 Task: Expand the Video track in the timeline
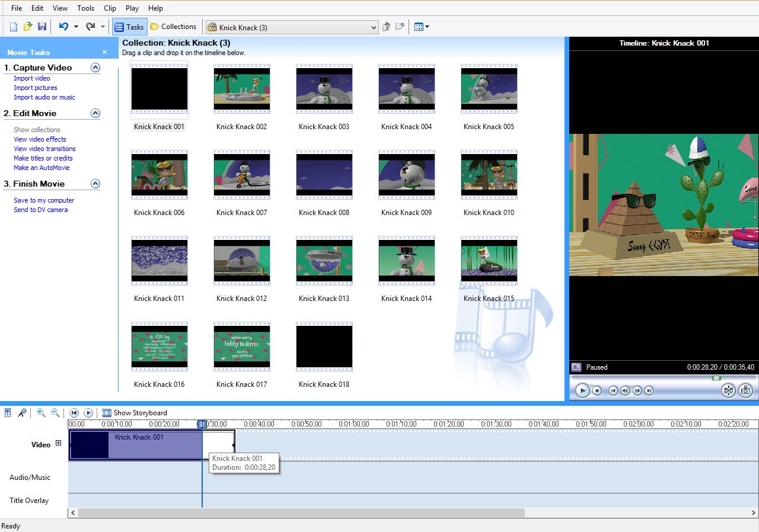58,443
